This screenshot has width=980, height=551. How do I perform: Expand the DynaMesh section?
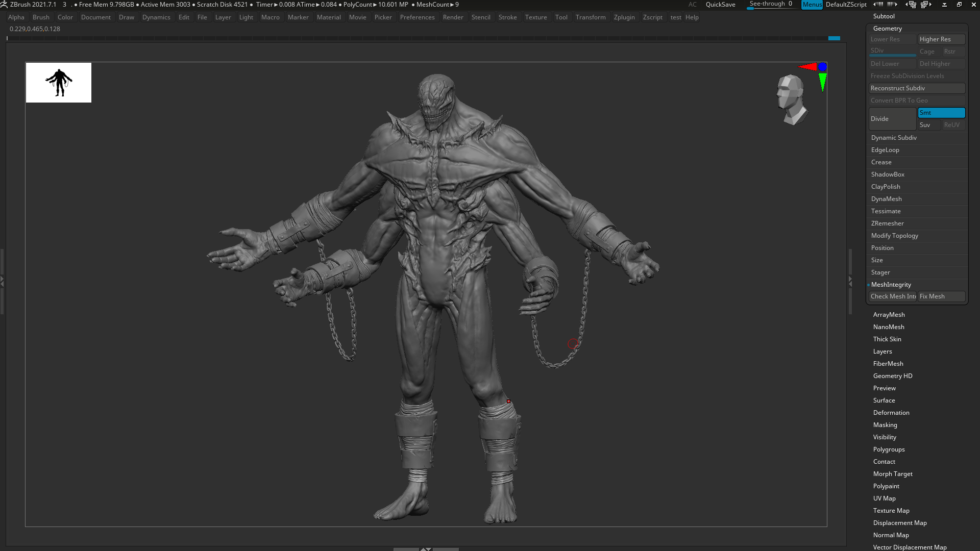coord(886,199)
